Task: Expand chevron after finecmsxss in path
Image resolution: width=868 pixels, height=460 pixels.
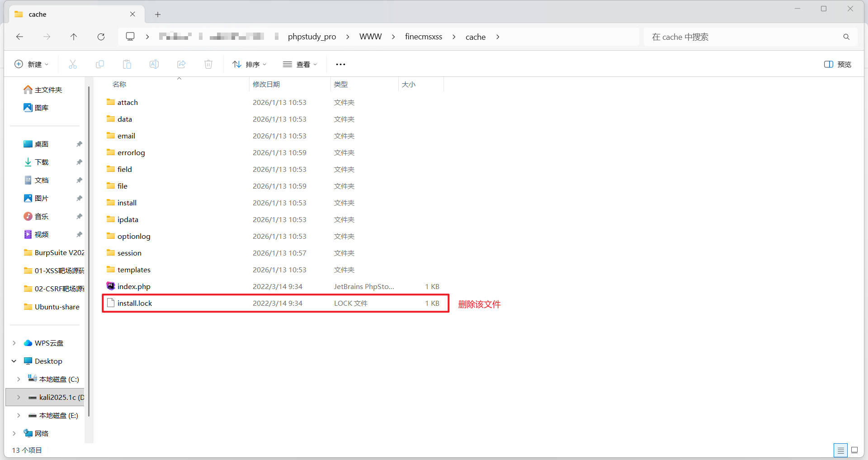Action: click(454, 37)
